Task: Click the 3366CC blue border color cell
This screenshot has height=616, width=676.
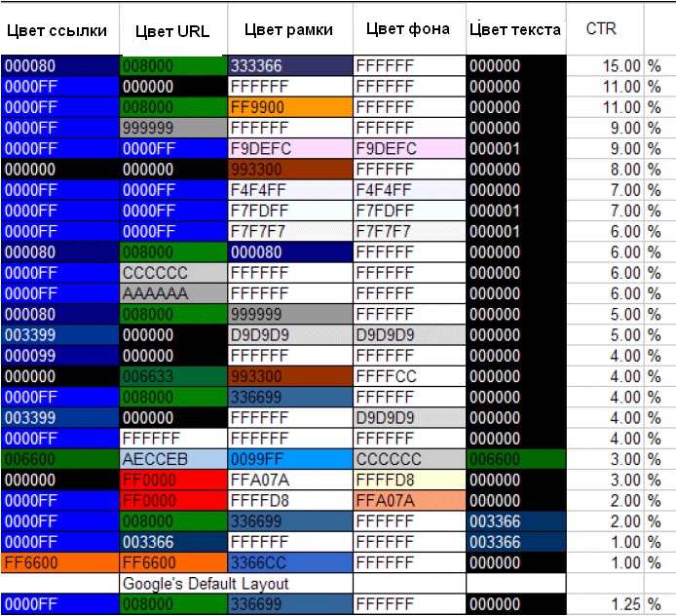Action: tap(289, 562)
